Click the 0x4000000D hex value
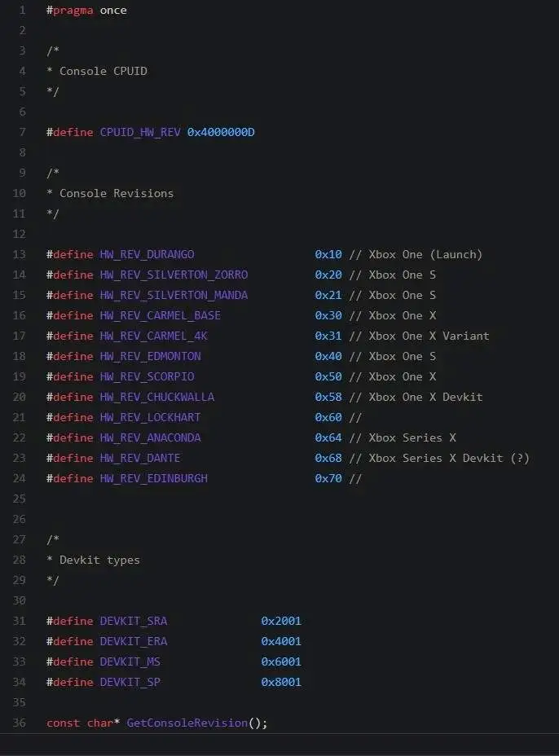This screenshot has height=756, width=559. tap(221, 132)
